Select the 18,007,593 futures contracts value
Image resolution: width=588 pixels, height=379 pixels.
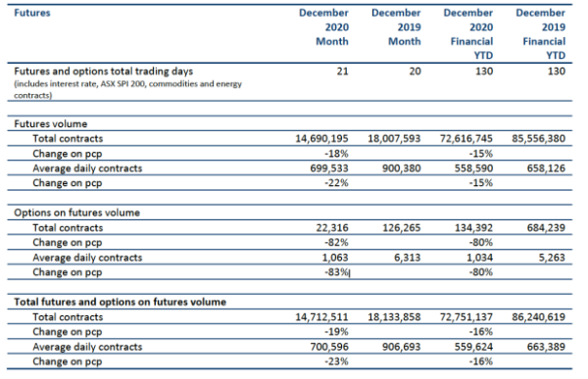tap(394, 139)
